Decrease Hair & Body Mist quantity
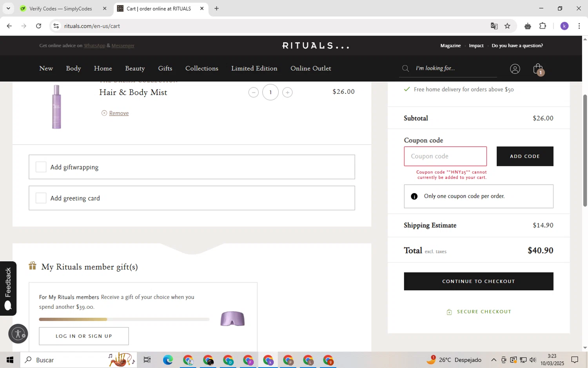 (254, 93)
